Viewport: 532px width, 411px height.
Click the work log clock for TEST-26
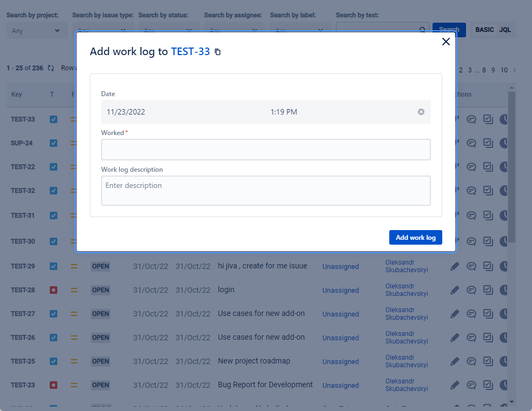504,338
